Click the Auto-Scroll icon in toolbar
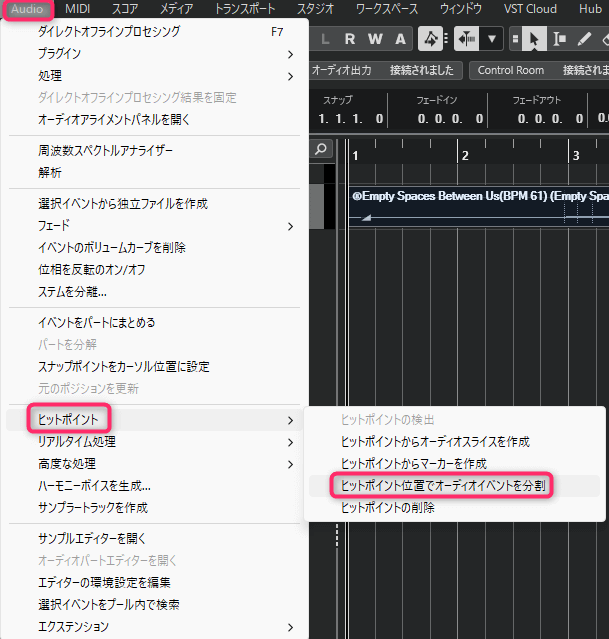The height and width of the screenshot is (639, 609). (x=468, y=39)
